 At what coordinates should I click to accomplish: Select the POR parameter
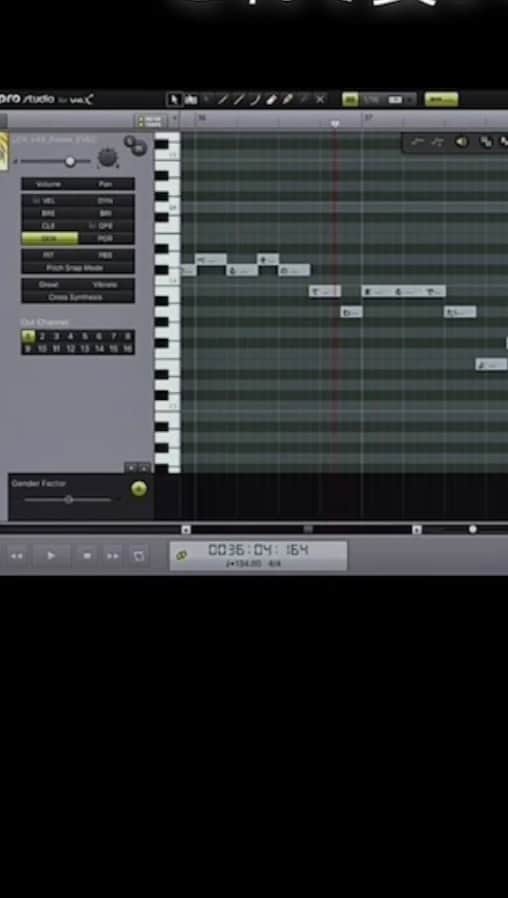point(105,238)
